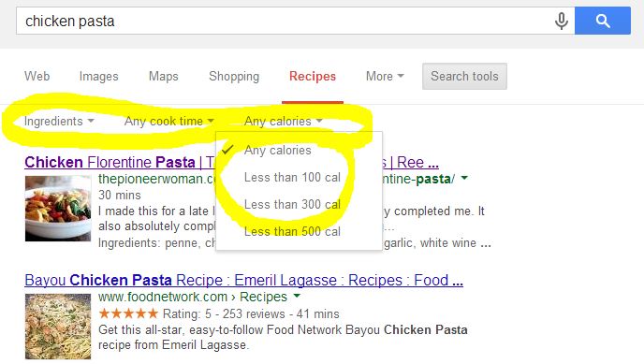Click the blue magnifying glass search button

[x=603, y=21]
